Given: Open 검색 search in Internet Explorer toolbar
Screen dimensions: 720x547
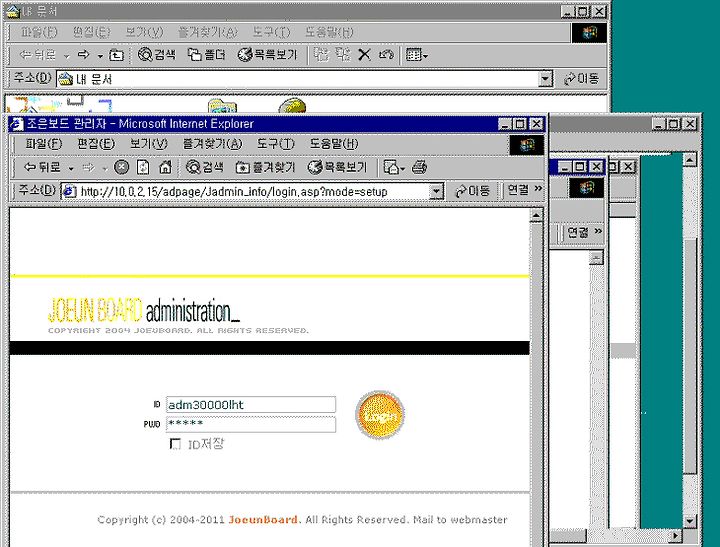Looking at the screenshot, I should (x=204, y=167).
